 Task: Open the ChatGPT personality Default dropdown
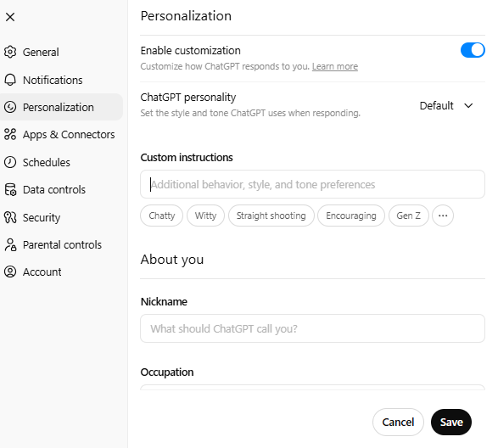(x=446, y=105)
